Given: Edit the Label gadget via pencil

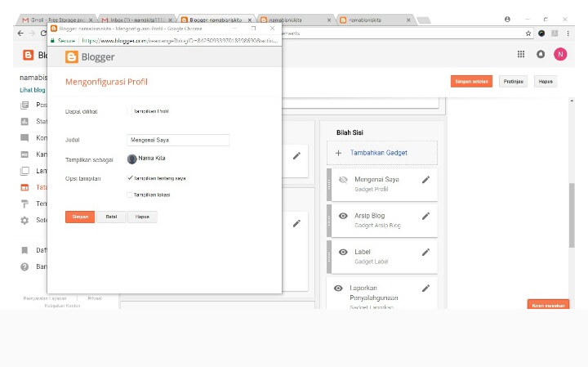Looking at the screenshot, I should 425,253.
